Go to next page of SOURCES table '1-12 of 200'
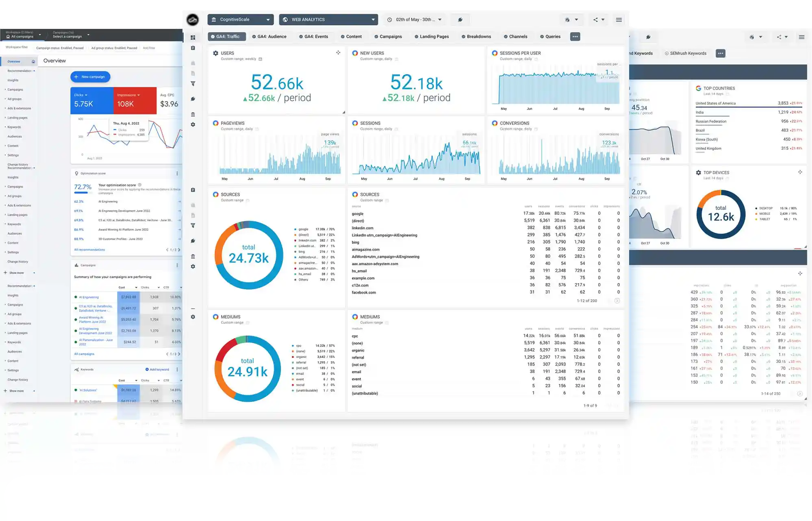Screen dimensions: 812x521 pyautogui.click(x=617, y=301)
